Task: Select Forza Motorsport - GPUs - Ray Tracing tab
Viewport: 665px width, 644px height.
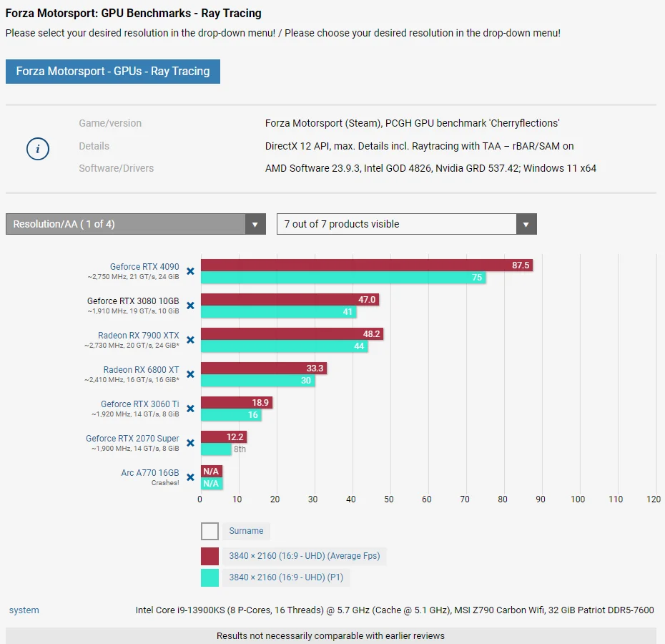Action: coord(113,72)
